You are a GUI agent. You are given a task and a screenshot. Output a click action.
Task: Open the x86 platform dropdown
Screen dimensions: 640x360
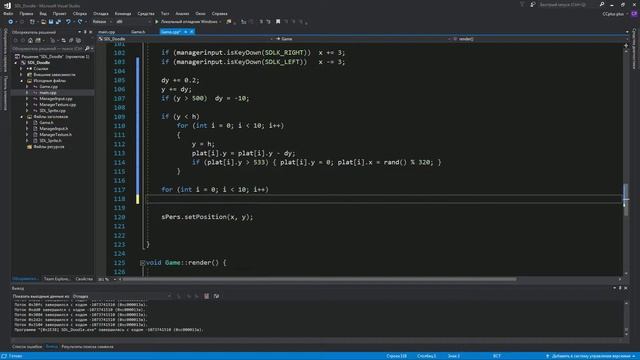coord(133,22)
